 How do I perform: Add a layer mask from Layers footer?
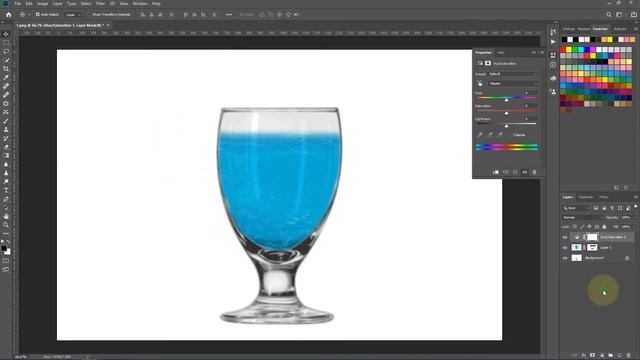coord(593,356)
